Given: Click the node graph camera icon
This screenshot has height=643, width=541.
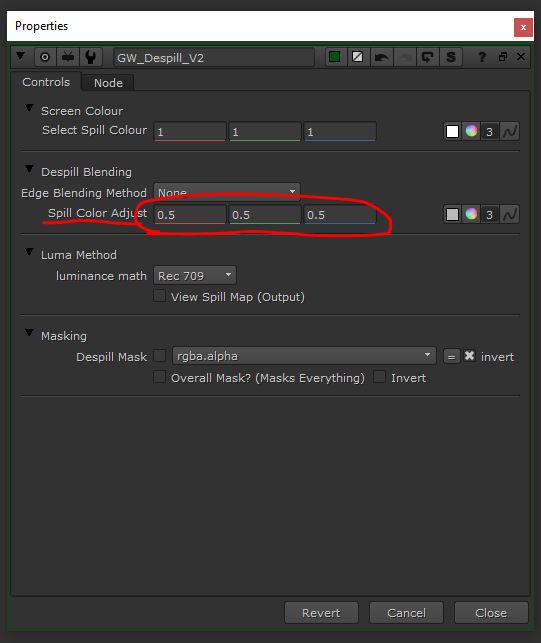Looking at the screenshot, I should coord(68,57).
